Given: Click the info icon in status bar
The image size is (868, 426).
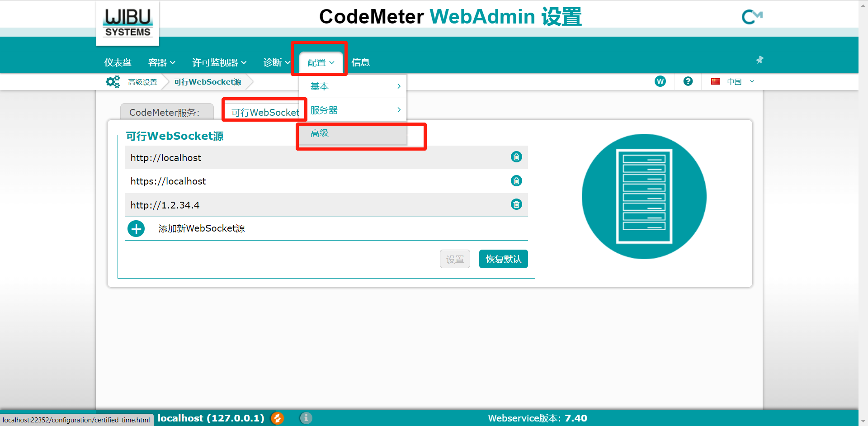Looking at the screenshot, I should coord(306,418).
